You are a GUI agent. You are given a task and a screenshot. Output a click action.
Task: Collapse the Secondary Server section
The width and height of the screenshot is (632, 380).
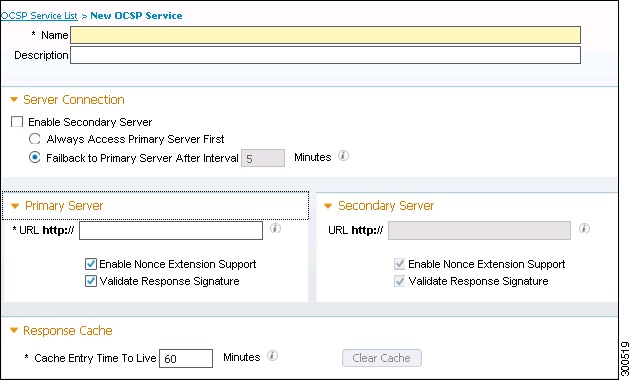tap(328, 206)
